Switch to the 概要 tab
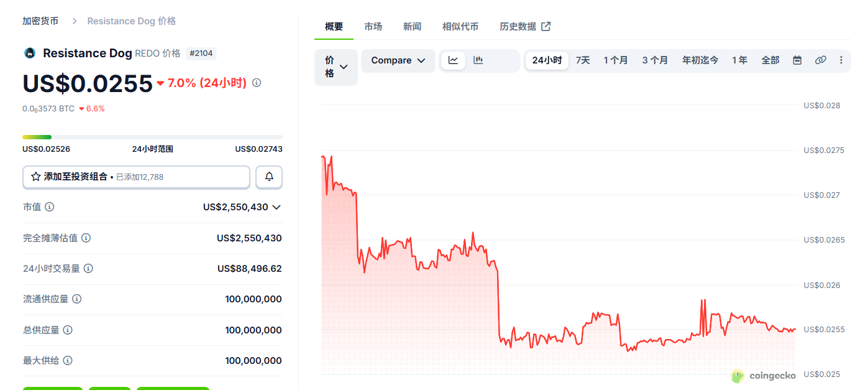The width and height of the screenshot is (868, 390). coord(334,27)
